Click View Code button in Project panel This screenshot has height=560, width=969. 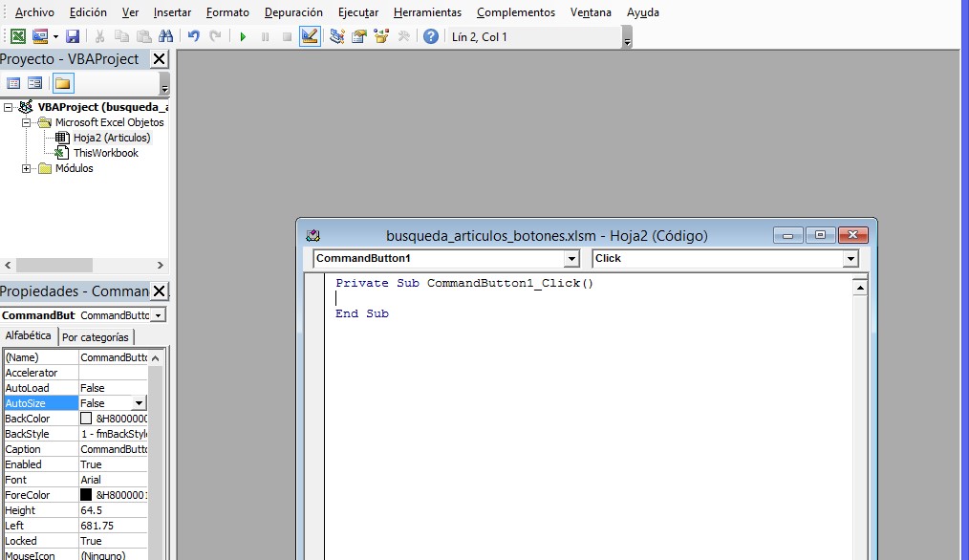(x=13, y=83)
